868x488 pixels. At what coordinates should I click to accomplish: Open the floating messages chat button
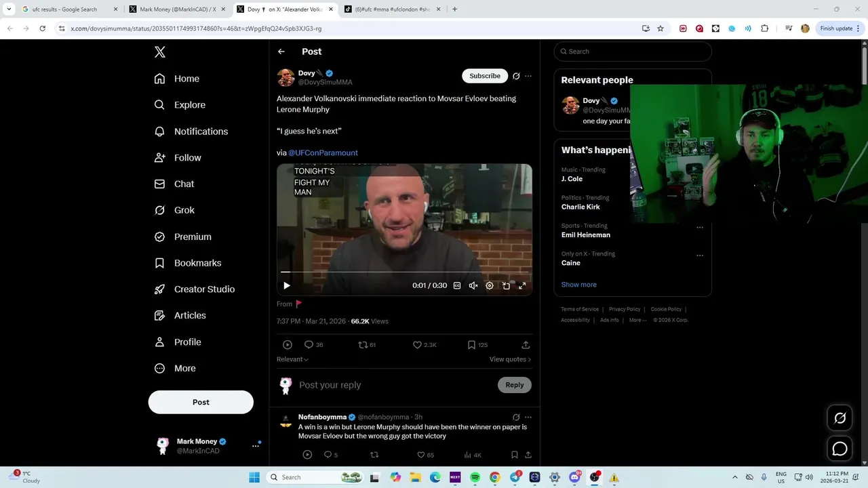(x=840, y=449)
